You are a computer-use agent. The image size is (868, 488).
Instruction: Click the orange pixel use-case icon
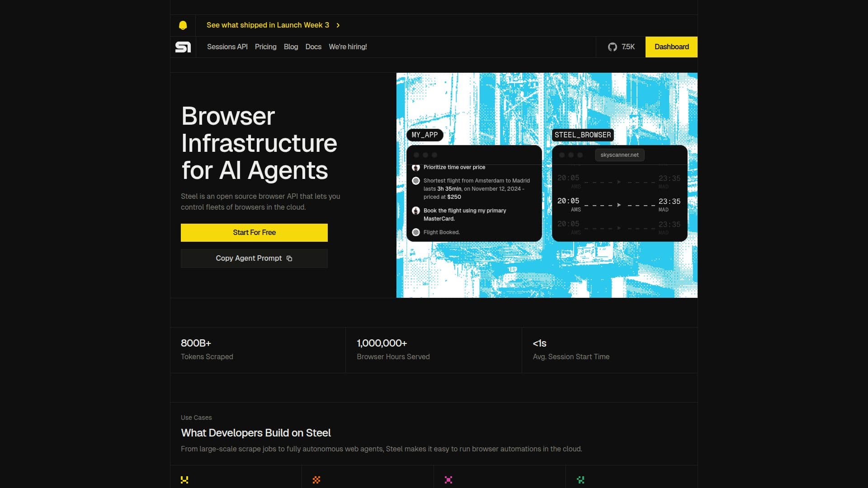(x=316, y=480)
